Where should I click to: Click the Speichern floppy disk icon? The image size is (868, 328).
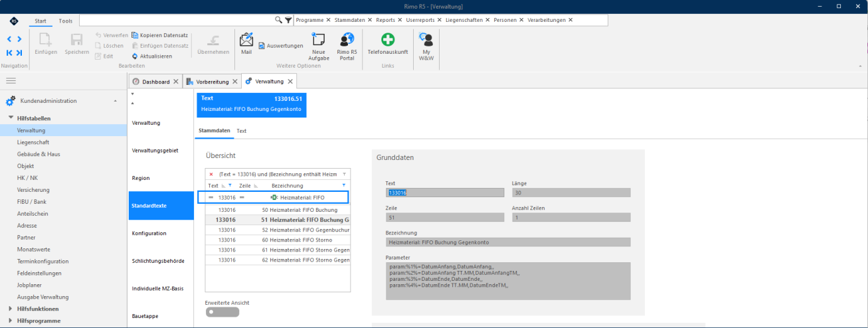click(x=76, y=40)
